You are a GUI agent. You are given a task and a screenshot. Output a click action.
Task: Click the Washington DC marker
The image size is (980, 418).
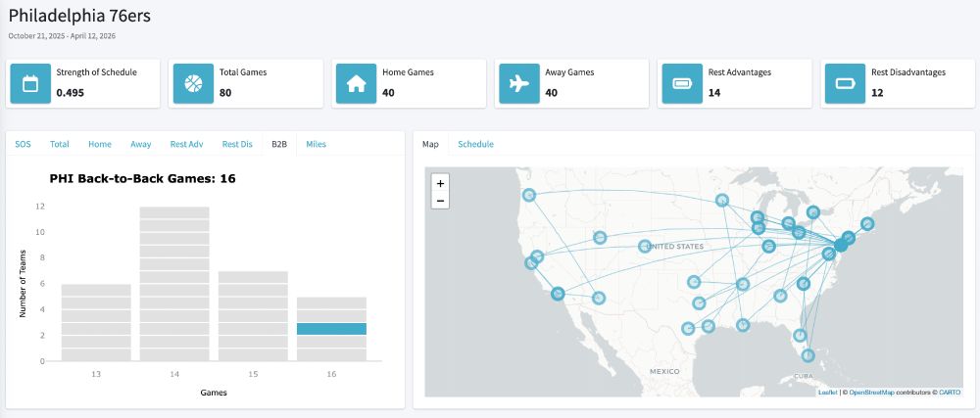tap(828, 254)
